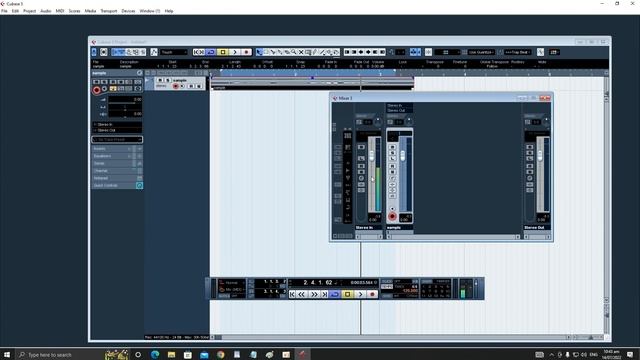Open Stereo In input routing in inspector
640x360 pixels.
click(x=117, y=124)
